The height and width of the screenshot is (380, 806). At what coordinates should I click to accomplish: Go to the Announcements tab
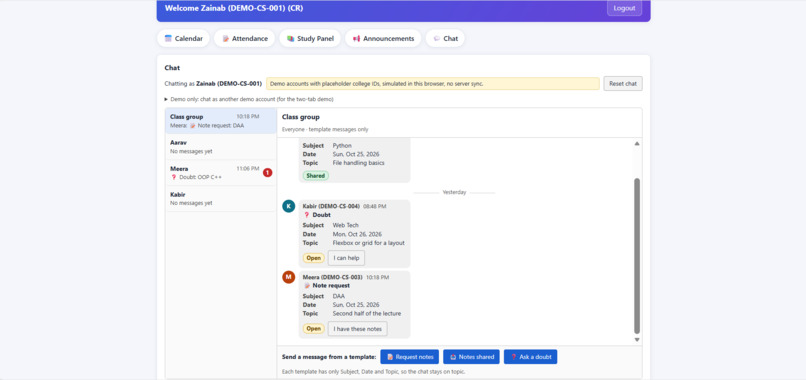pyautogui.click(x=383, y=39)
